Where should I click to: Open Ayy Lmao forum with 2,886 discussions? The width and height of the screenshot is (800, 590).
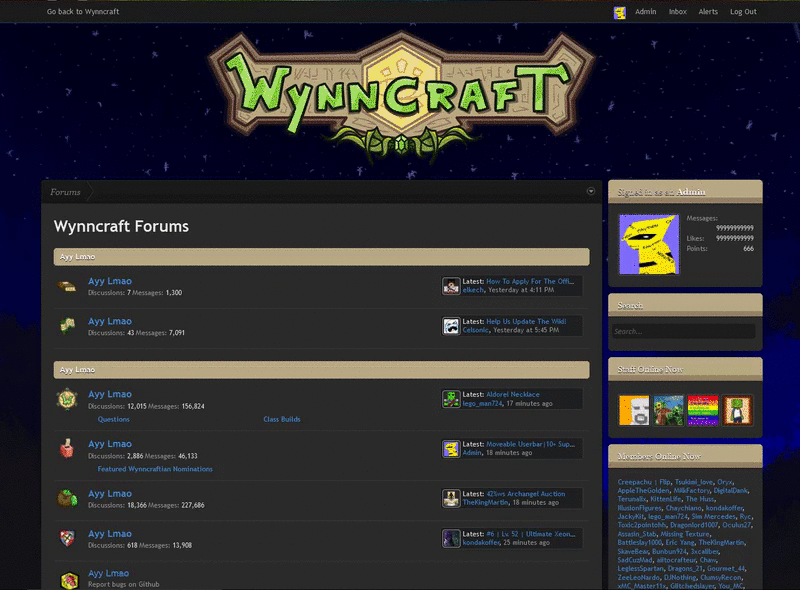pyautogui.click(x=110, y=444)
